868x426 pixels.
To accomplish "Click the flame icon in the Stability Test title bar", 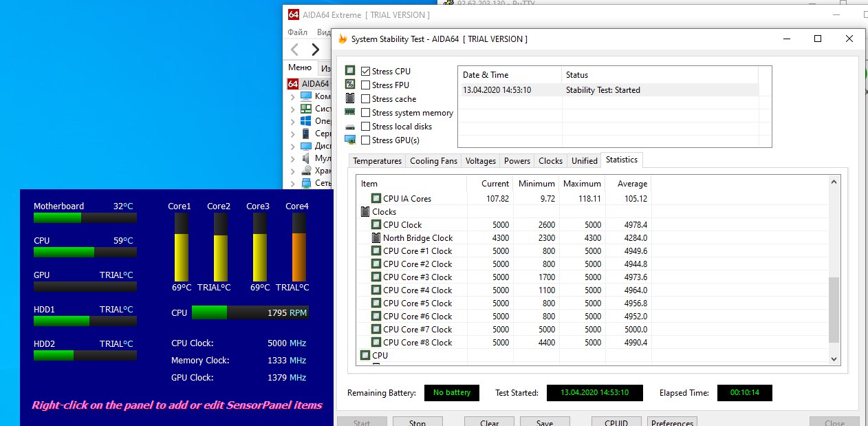I will pyautogui.click(x=343, y=39).
